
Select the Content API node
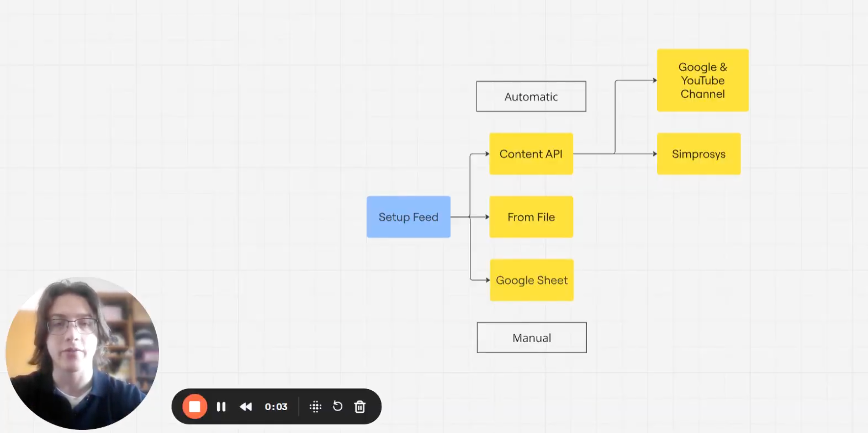(x=531, y=154)
